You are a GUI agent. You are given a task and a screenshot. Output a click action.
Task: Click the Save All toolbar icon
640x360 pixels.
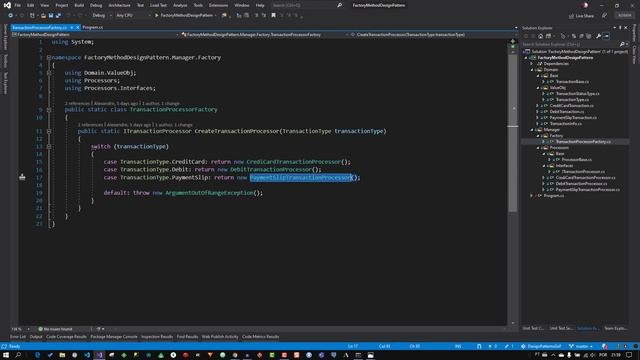coord(58,16)
